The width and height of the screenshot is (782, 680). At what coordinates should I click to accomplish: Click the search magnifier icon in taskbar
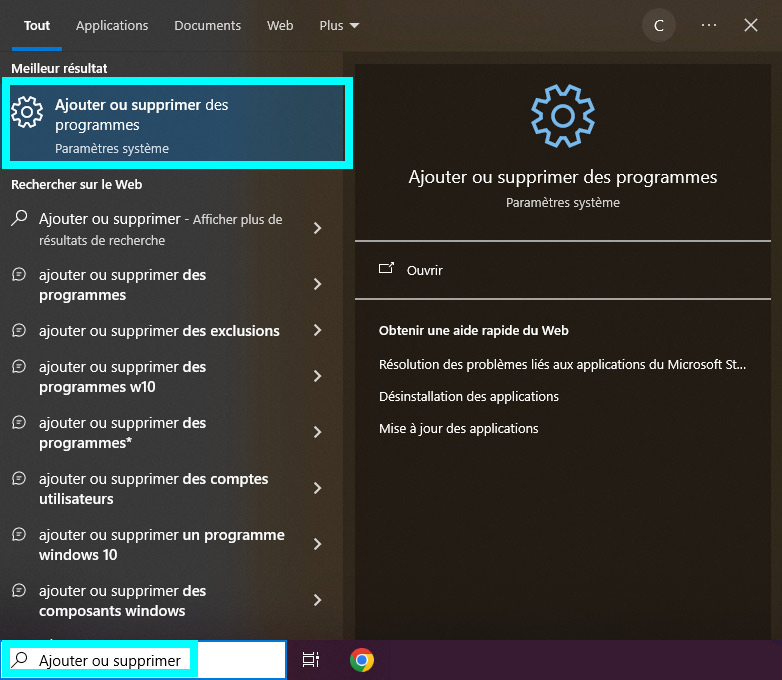pos(19,660)
